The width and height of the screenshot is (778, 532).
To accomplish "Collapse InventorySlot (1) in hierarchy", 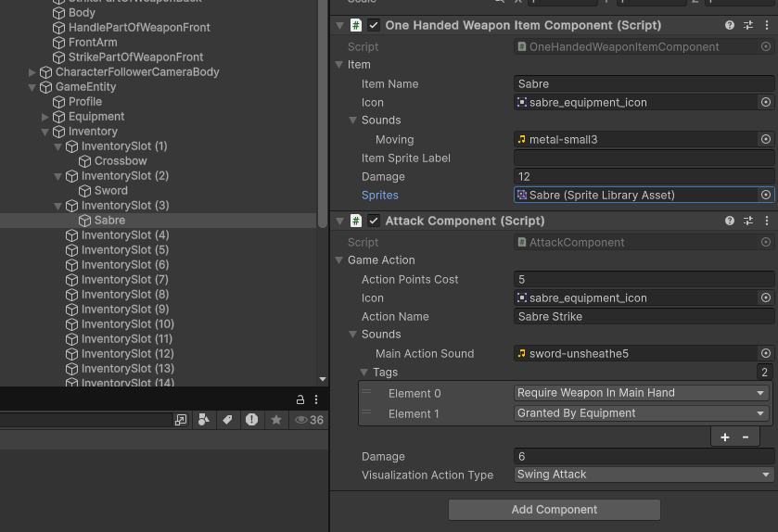I will (58, 146).
